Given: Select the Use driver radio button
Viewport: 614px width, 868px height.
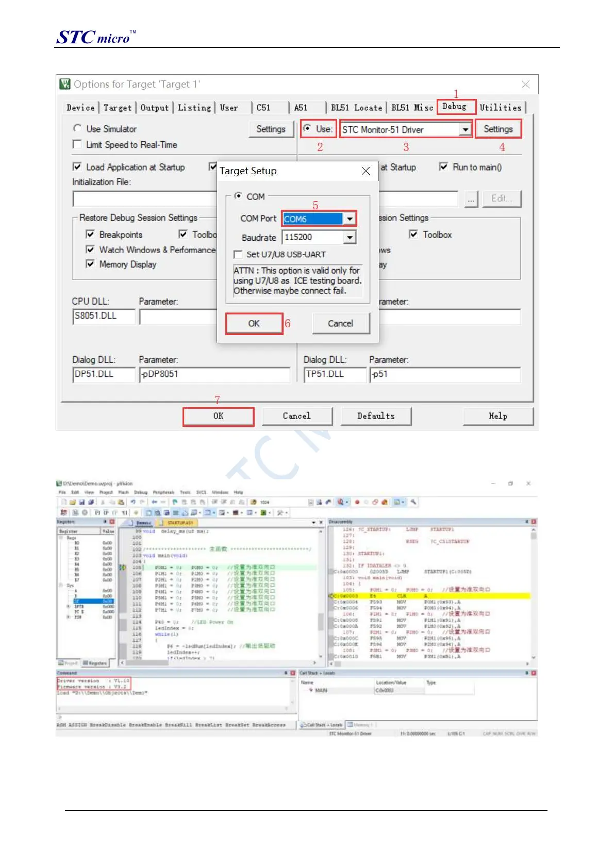Looking at the screenshot, I should tap(307, 128).
